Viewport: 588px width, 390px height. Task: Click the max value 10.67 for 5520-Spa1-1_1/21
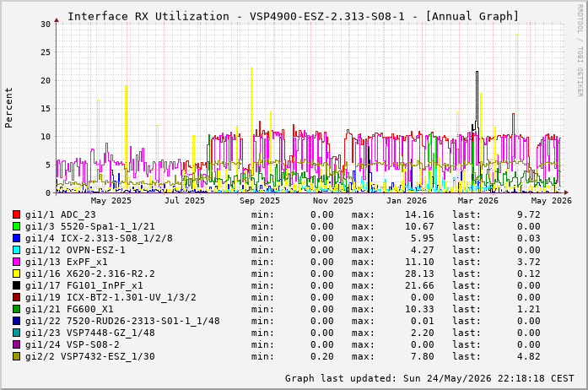[419, 226]
